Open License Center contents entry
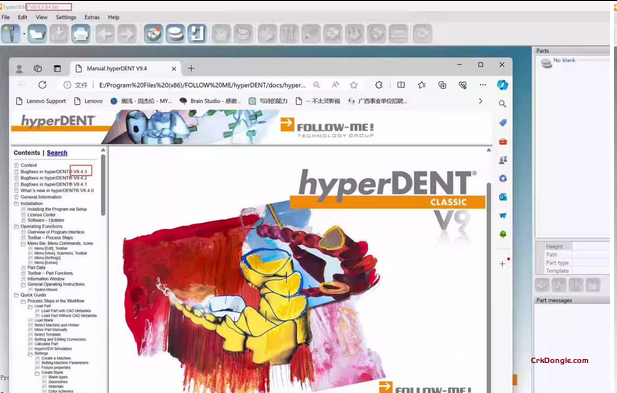The height and width of the screenshot is (393, 617). pyautogui.click(x=41, y=215)
